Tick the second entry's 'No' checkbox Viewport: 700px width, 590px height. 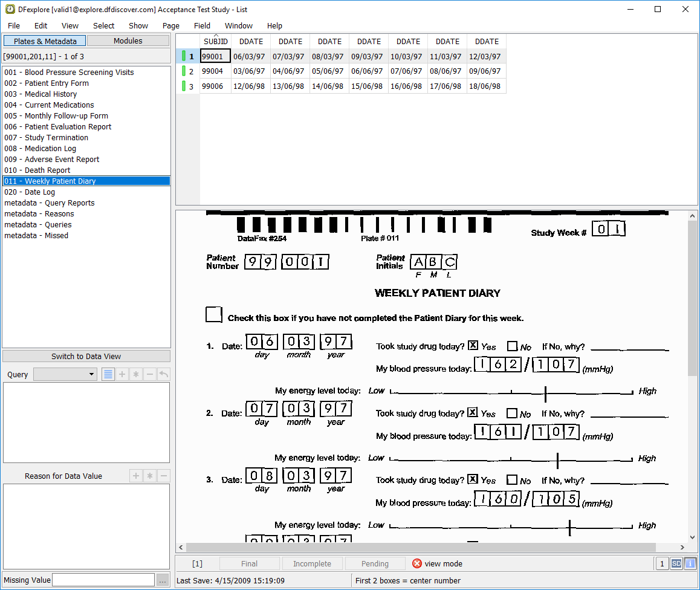pos(512,413)
